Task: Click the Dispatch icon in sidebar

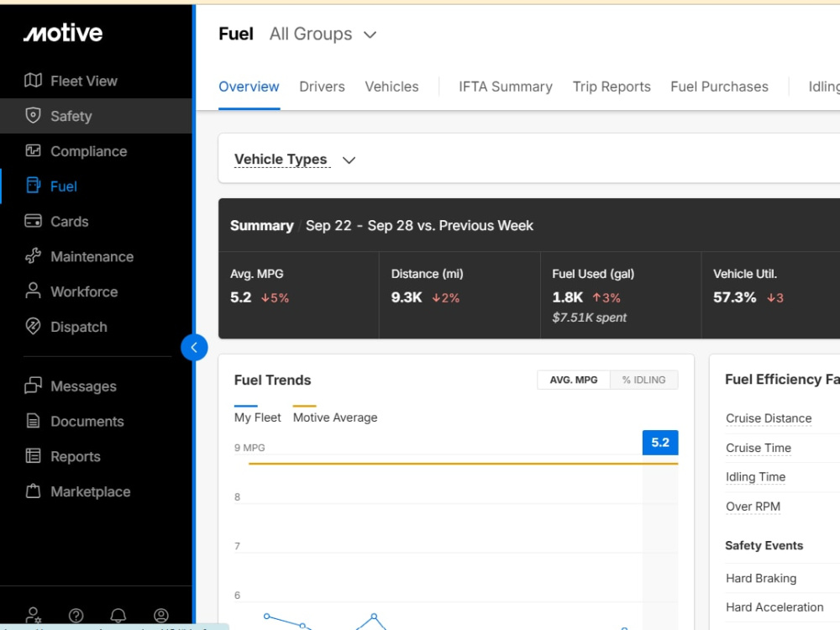Action: 34,326
